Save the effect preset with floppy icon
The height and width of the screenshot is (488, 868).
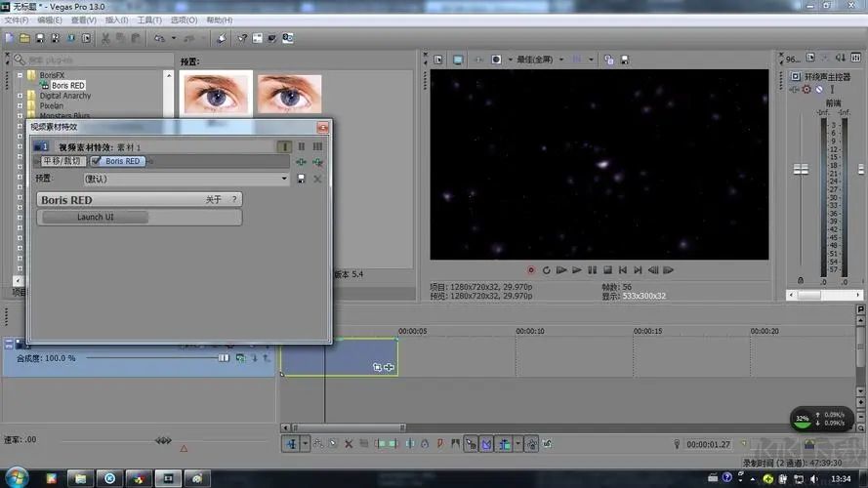(301, 179)
